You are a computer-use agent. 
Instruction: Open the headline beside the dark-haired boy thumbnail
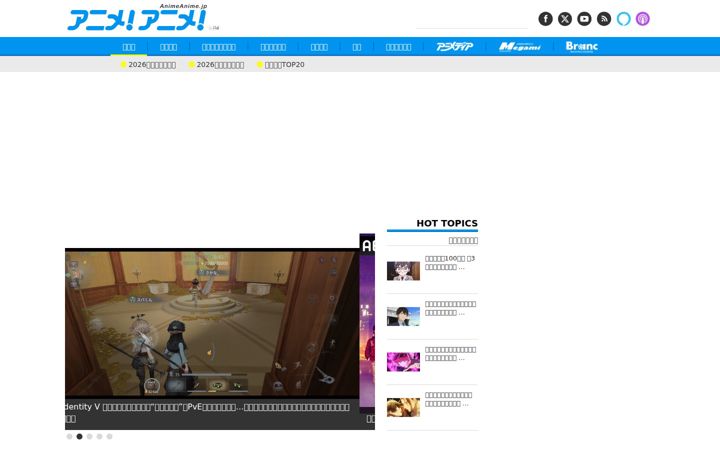click(450, 308)
